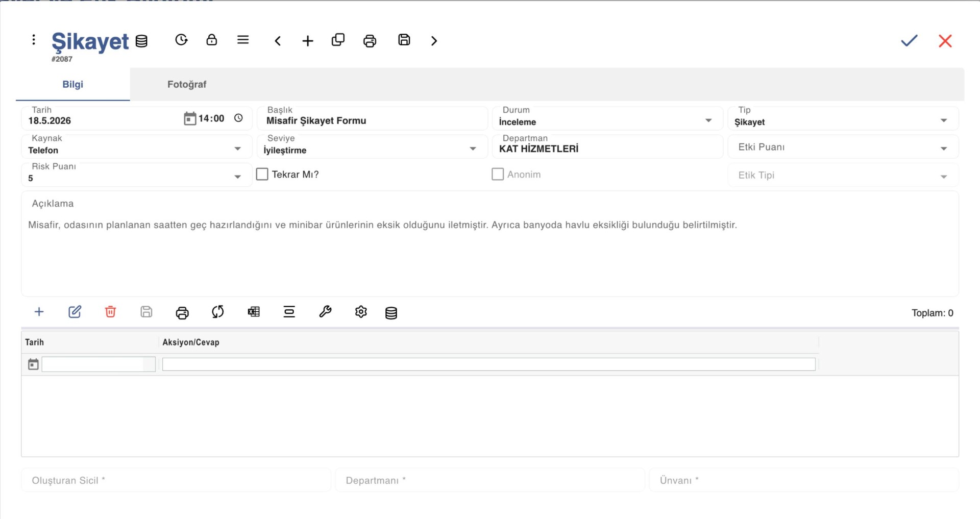Click the Oluşturan Sicil field

click(176, 480)
